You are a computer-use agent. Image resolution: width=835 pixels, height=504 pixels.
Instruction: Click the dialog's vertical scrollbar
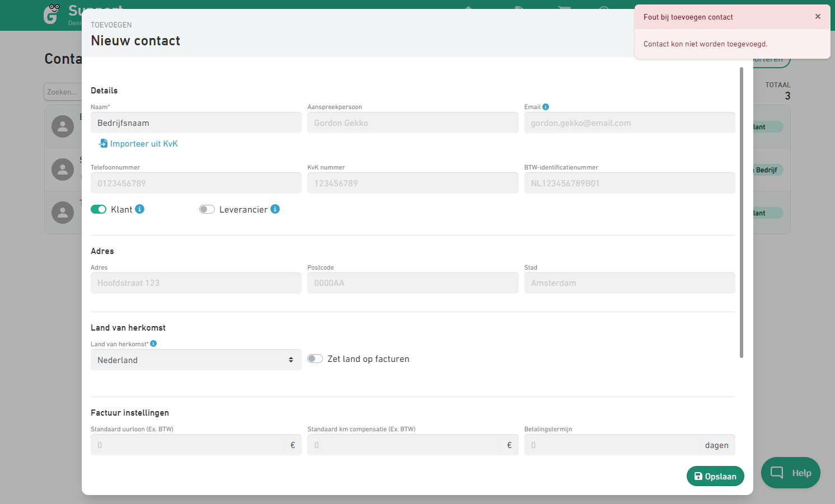(742, 213)
